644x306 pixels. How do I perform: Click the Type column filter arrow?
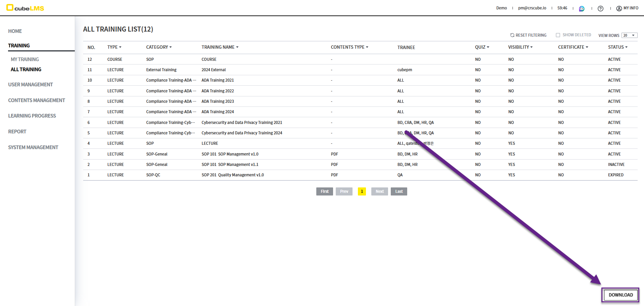click(120, 47)
